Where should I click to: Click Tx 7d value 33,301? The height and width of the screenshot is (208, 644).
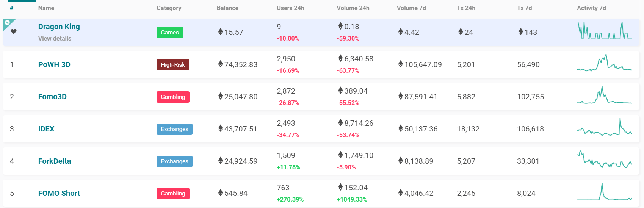pyautogui.click(x=528, y=161)
